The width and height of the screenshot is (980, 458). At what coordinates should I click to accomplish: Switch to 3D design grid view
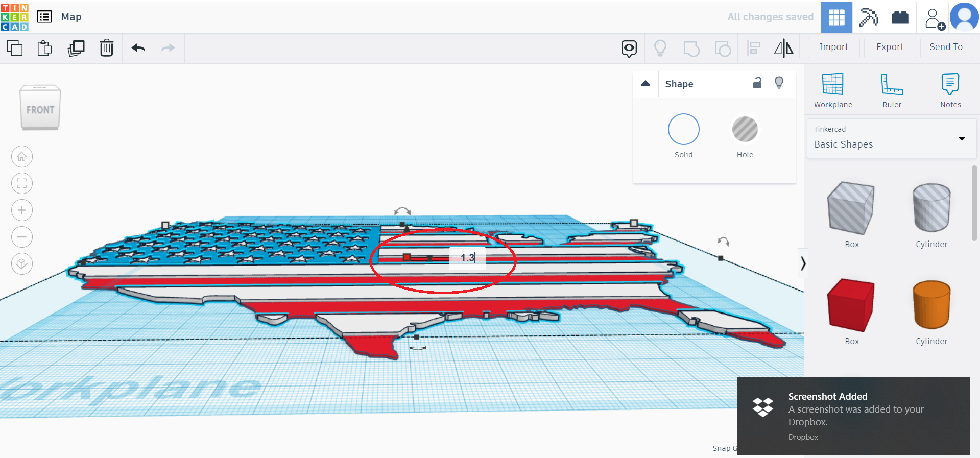point(836,17)
